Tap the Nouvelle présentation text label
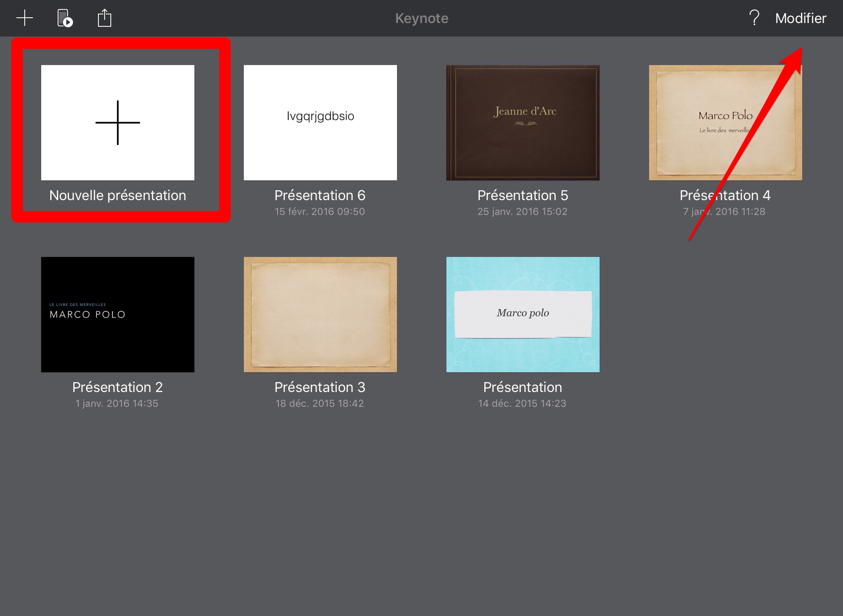The width and height of the screenshot is (843, 616). tap(118, 195)
